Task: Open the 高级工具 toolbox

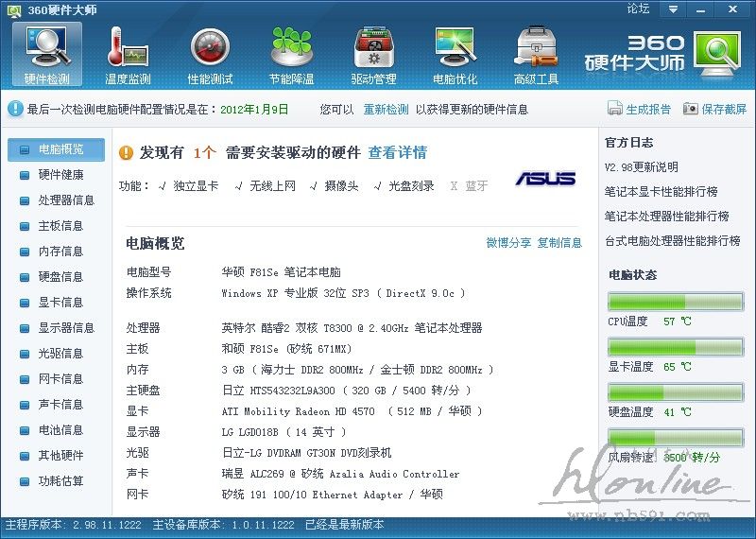Action: [536, 55]
